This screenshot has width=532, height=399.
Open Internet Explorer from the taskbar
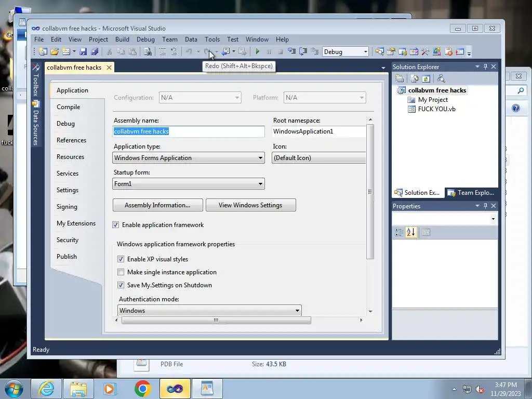point(46,389)
